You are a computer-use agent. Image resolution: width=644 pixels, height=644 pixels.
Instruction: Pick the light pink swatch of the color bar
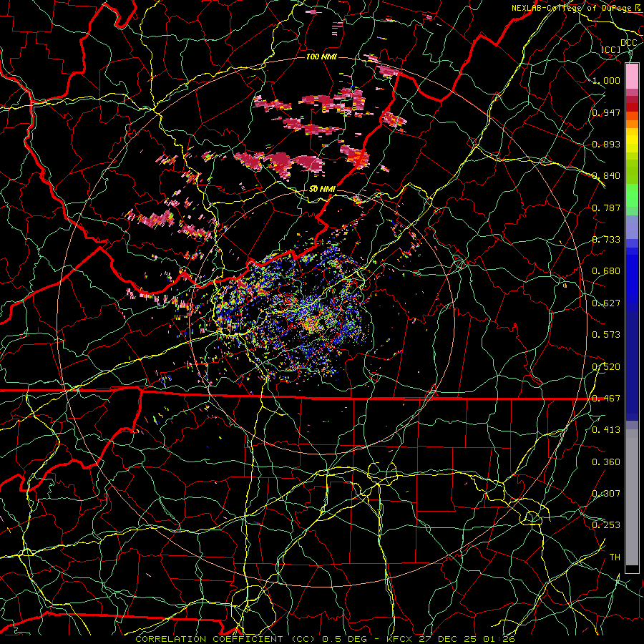(x=632, y=76)
